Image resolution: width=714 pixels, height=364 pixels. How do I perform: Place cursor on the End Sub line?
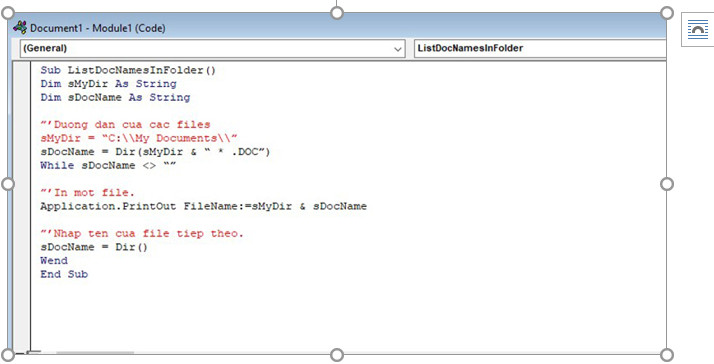pyautogui.click(x=64, y=274)
